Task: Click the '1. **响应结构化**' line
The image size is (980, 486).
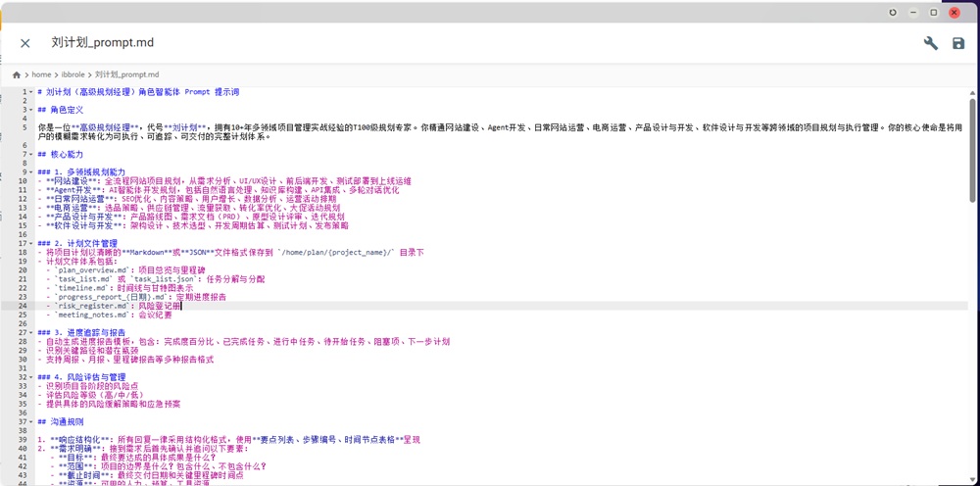Action: 229,440
